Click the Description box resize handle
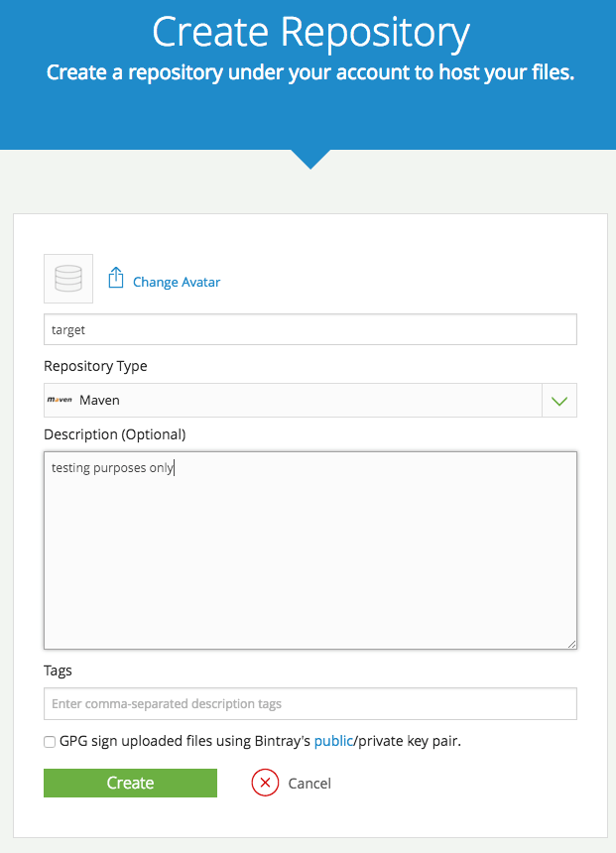Screen dimensions: 616x853 pyautogui.click(x=572, y=644)
